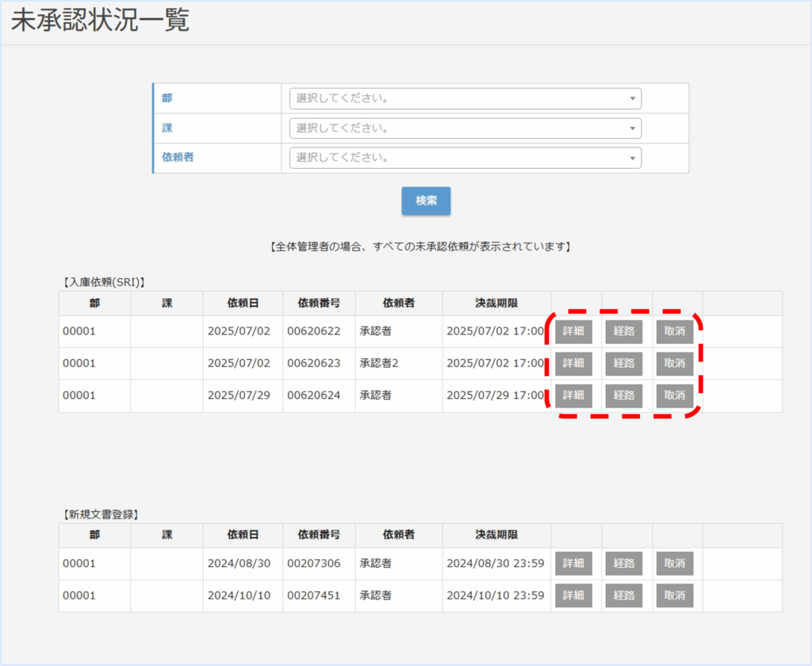812x666 pixels.
Task: Open 詳細 for document request 00207306
Action: pos(573,564)
